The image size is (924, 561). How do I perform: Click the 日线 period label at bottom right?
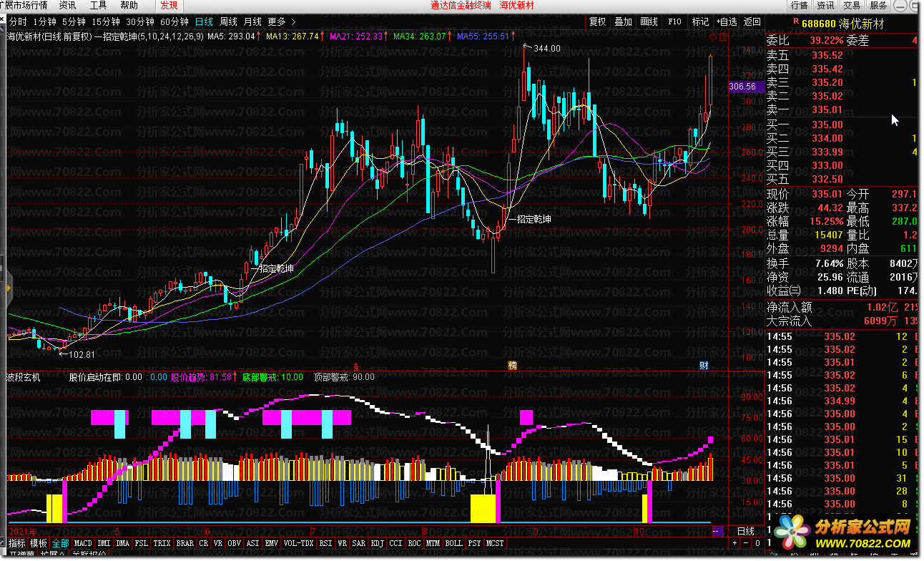(x=745, y=531)
